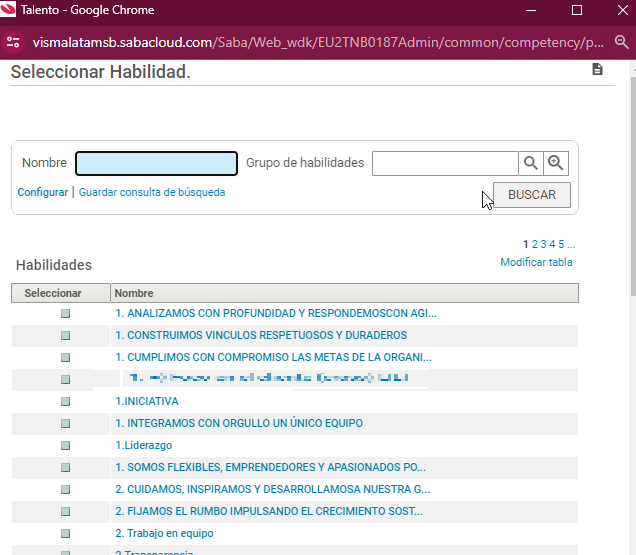Maximize the Talento Chrome window

pyautogui.click(x=577, y=10)
